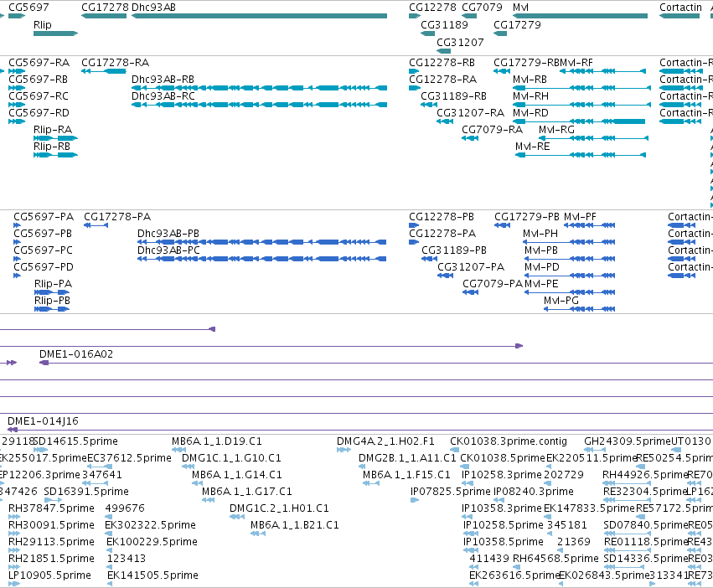Image resolution: width=713 pixels, height=588 pixels.
Task: Select the RH37847.5prime EST label
Action: (51, 508)
